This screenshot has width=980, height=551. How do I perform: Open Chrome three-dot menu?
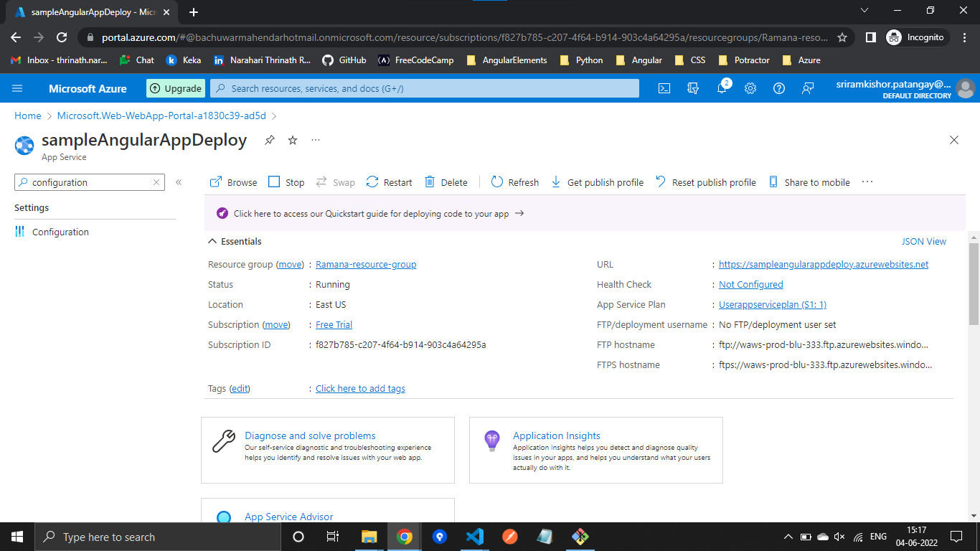(x=964, y=37)
